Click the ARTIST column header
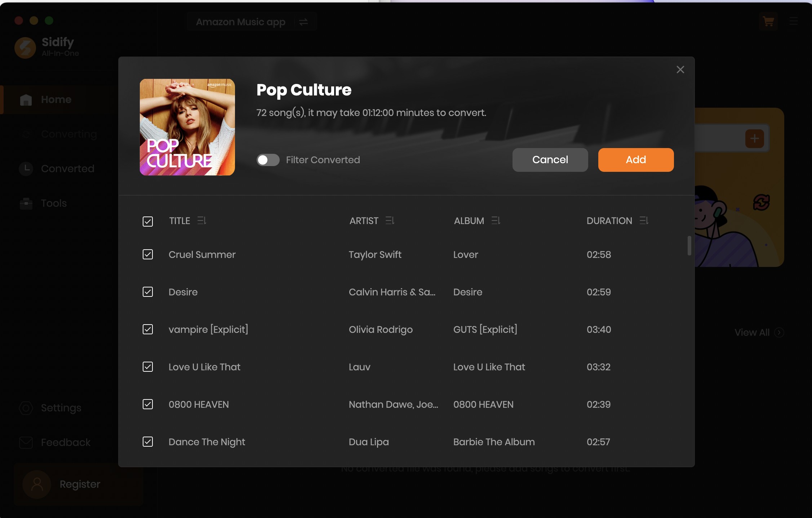812x518 pixels. 364,221
